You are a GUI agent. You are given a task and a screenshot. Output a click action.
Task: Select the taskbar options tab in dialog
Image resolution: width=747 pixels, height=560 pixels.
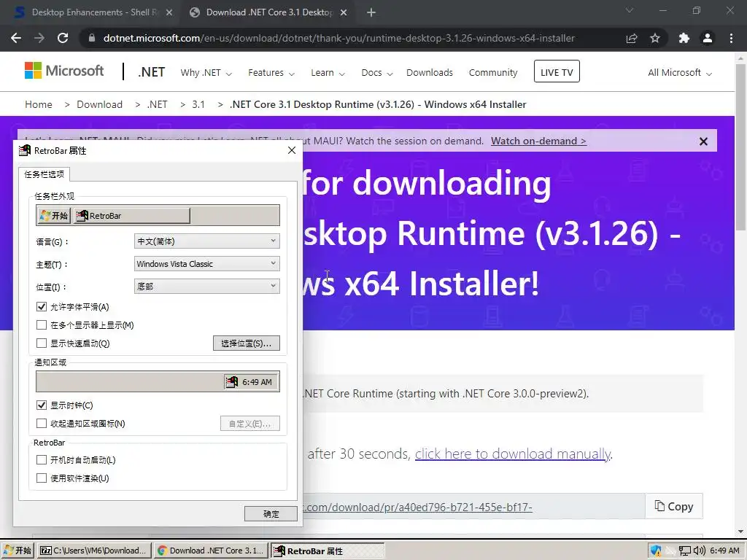pyautogui.click(x=44, y=174)
